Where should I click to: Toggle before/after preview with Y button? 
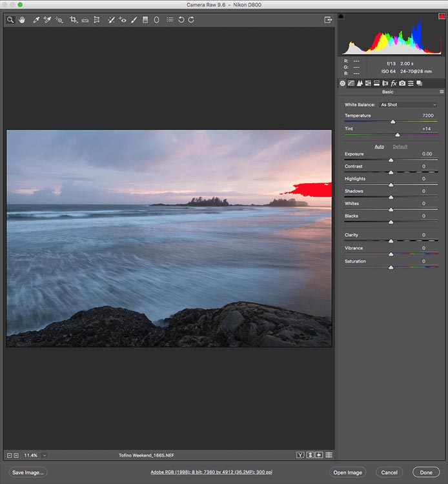(300, 455)
